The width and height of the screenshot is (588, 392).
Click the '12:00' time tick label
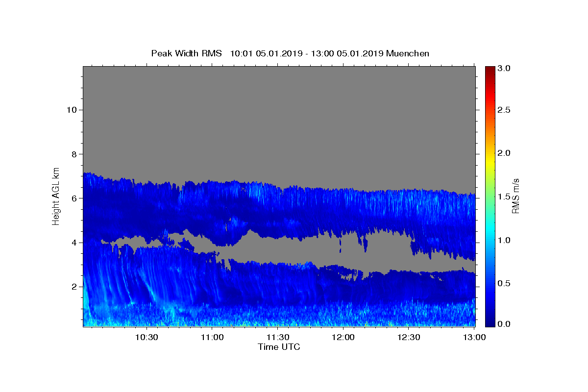[343, 338]
